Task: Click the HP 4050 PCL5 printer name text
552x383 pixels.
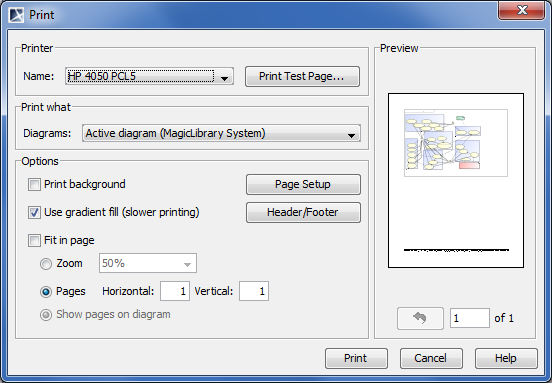Action: point(102,76)
